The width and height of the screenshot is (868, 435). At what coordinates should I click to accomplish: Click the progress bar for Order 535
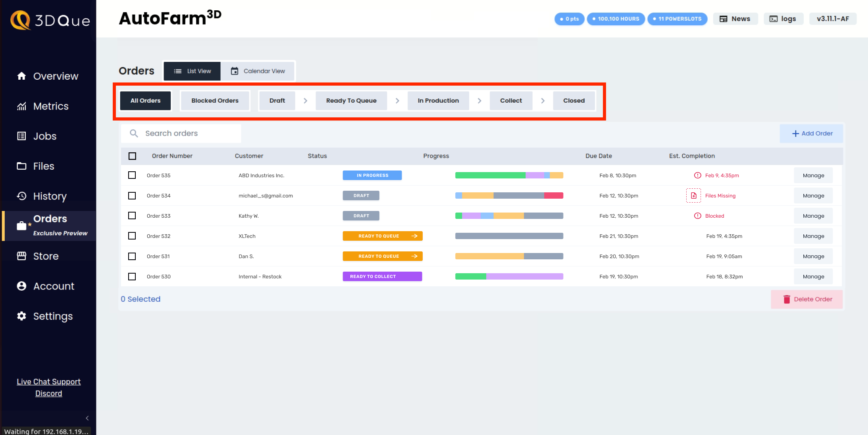509,175
